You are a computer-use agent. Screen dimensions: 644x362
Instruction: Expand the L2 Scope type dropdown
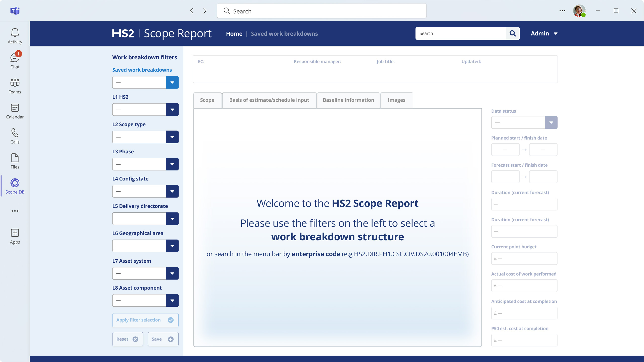click(x=172, y=137)
